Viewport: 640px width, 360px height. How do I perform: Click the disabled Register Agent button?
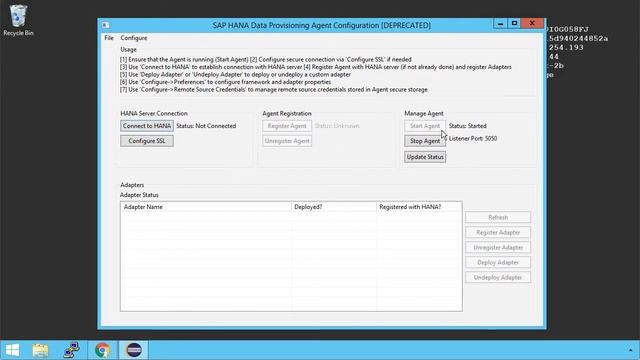pos(287,126)
